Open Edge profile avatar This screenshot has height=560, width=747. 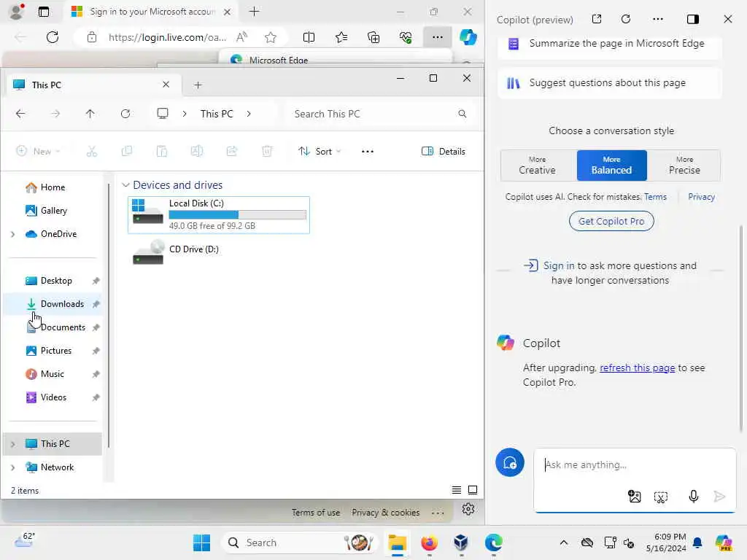tap(17, 12)
